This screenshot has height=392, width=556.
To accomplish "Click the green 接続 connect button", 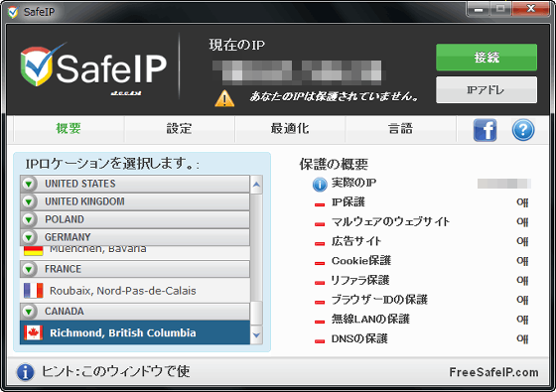I will coord(486,58).
